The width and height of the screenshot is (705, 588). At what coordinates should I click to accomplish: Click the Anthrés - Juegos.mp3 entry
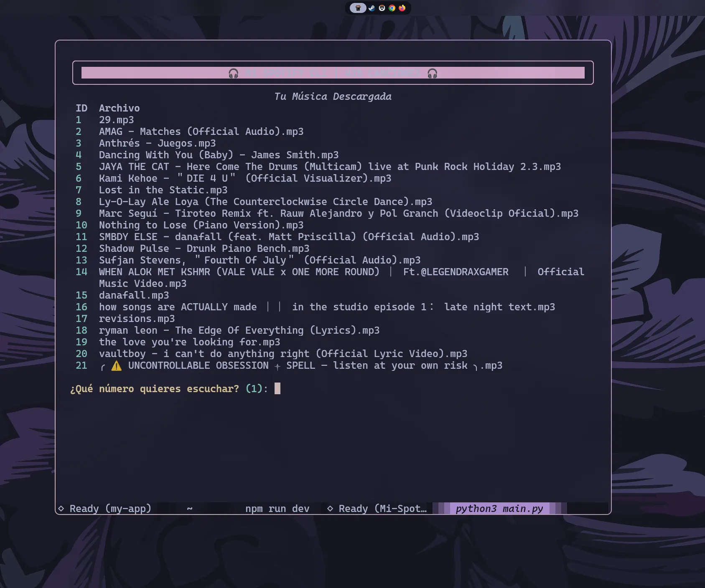[158, 144]
